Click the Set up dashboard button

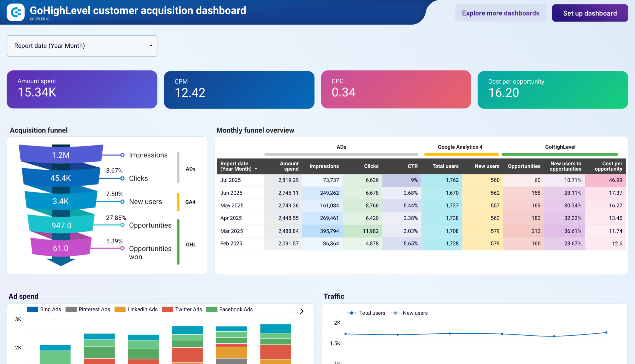pyautogui.click(x=590, y=13)
